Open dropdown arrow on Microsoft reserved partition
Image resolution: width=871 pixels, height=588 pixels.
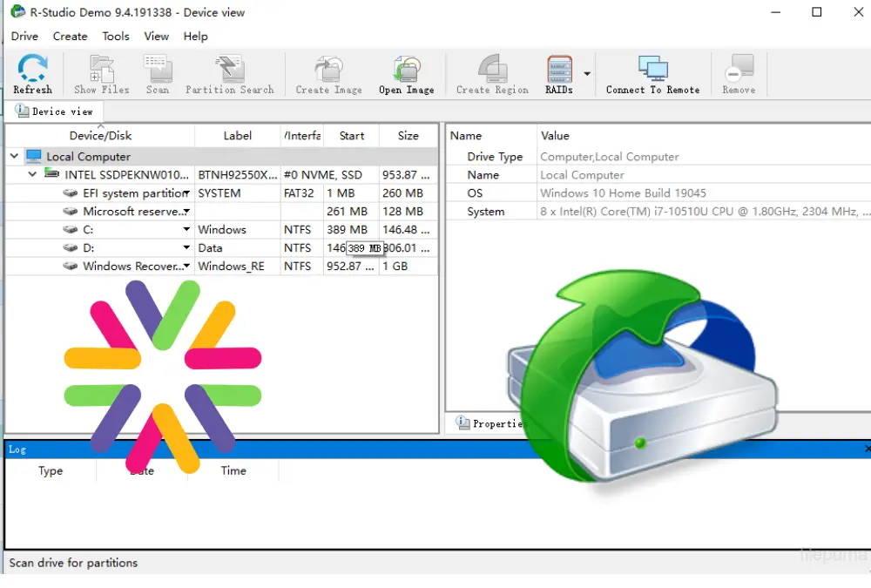click(x=186, y=211)
